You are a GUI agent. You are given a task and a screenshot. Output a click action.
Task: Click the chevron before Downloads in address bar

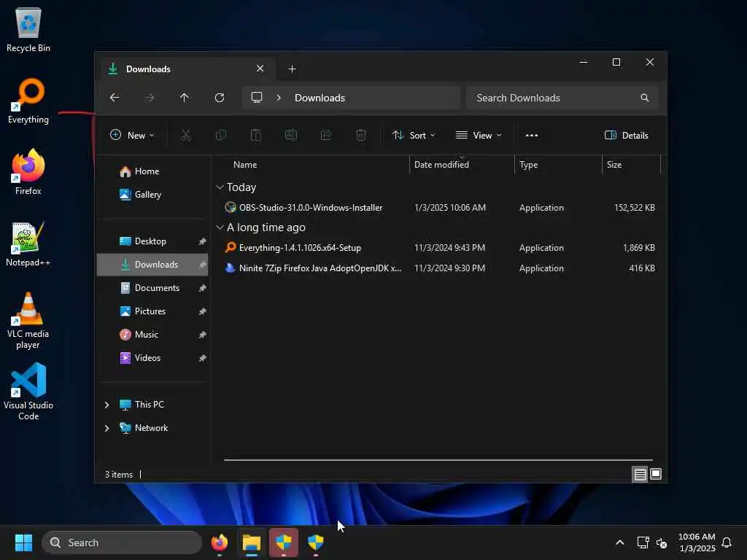(279, 98)
